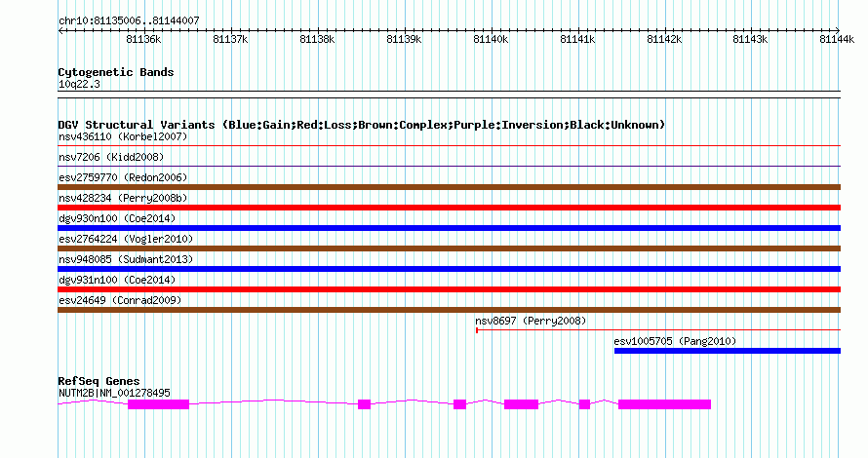Select the dgv930n100 (Coe2014) label
Image resolution: width=868 pixels, height=458 pixels.
[x=117, y=218]
